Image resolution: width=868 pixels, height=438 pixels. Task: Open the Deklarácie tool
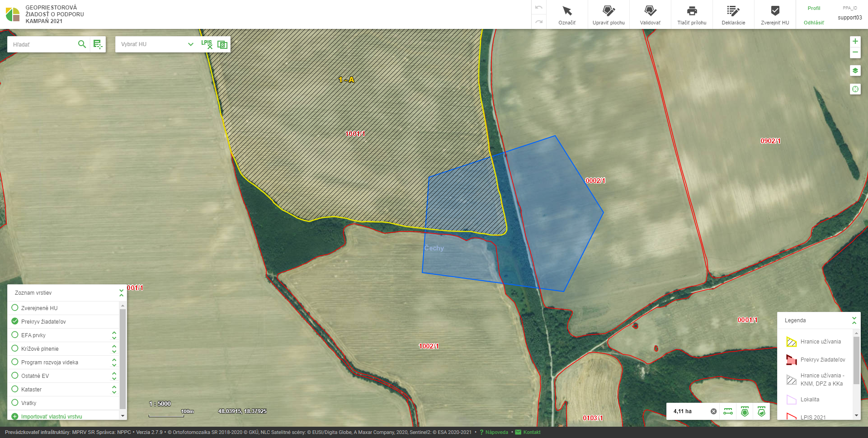coord(733,14)
